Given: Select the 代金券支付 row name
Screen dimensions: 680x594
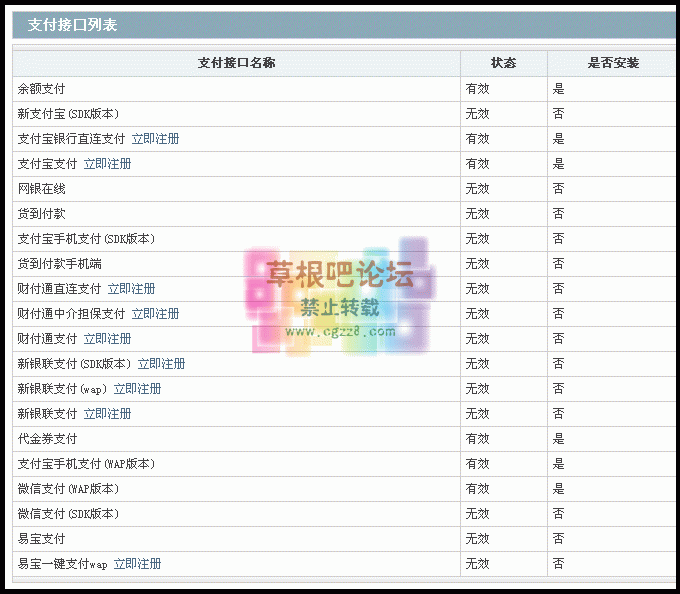Looking at the screenshot, I should click(47, 439).
